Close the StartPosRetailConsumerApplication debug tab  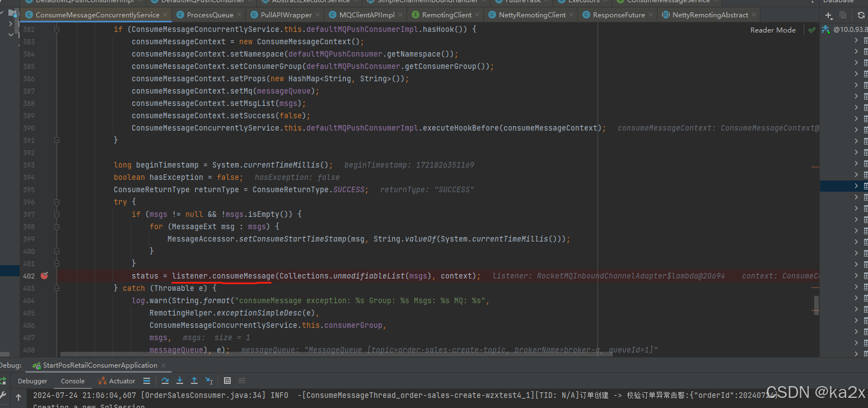164,365
